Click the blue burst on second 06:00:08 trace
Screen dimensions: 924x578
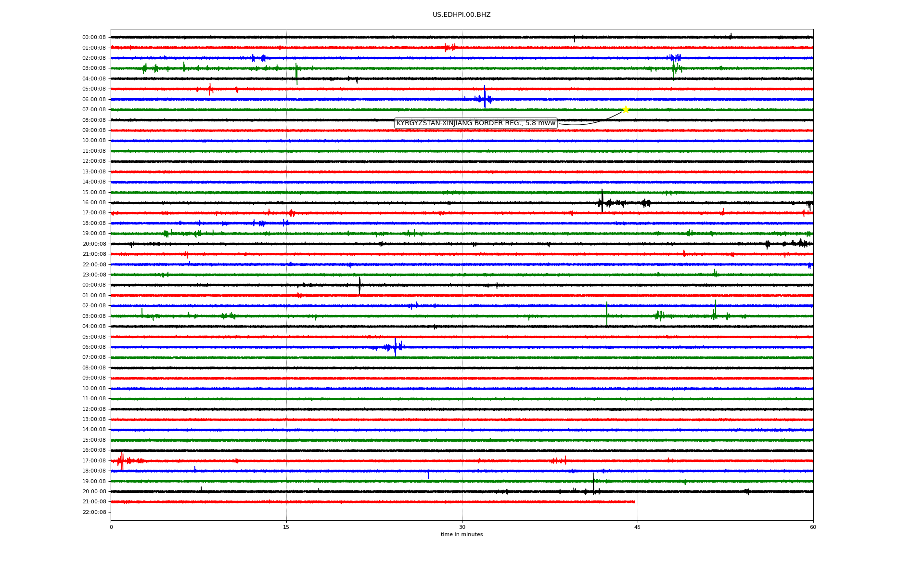[395, 347]
